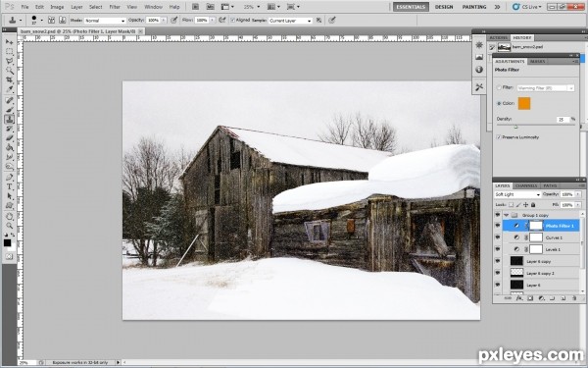Create new adjustment layer from Layers panel bottom
Screen dimensions: 588x368
[x=541, y=298]
